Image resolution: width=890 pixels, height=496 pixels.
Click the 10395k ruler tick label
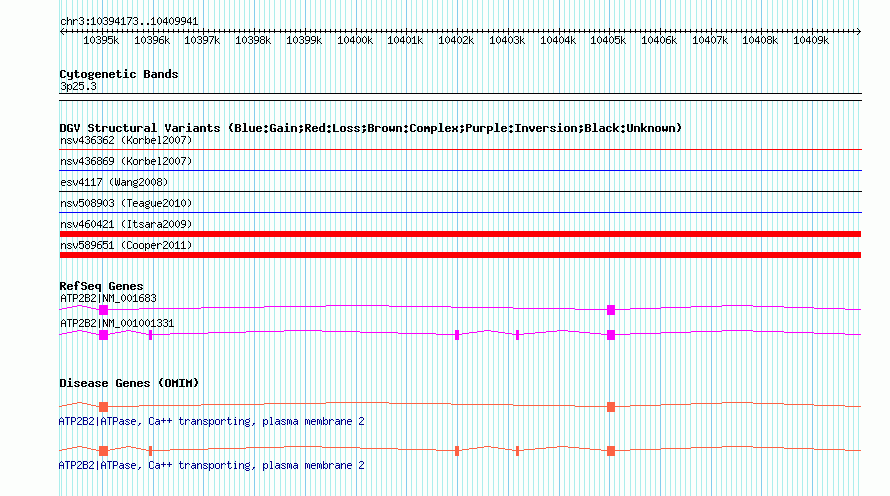coord(101,41)
